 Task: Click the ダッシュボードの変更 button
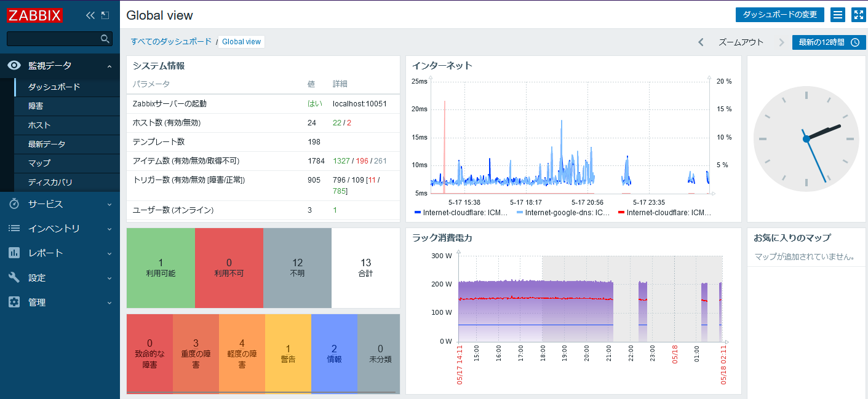779,15
